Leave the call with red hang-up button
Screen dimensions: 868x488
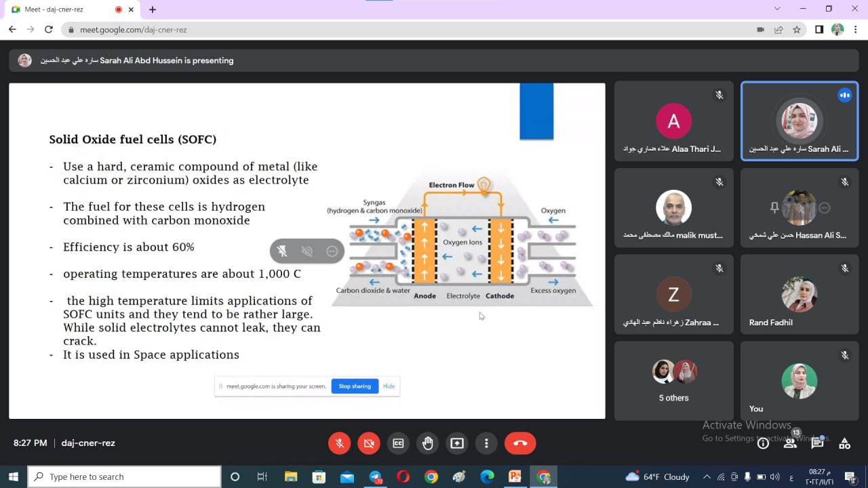coord(520,443)
